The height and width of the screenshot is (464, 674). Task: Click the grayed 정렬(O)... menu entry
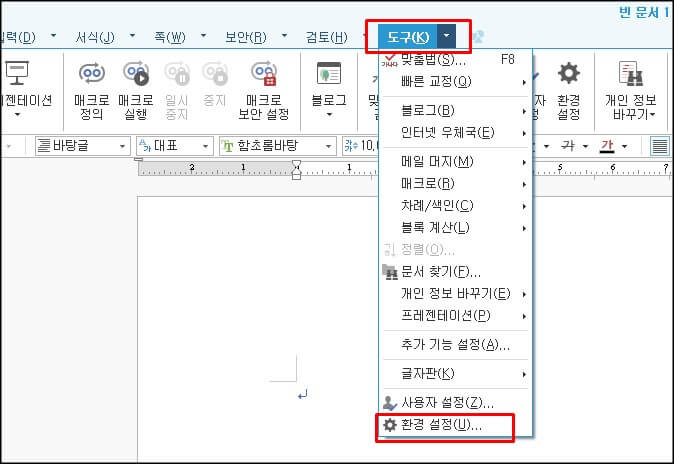tap(456, 249)
